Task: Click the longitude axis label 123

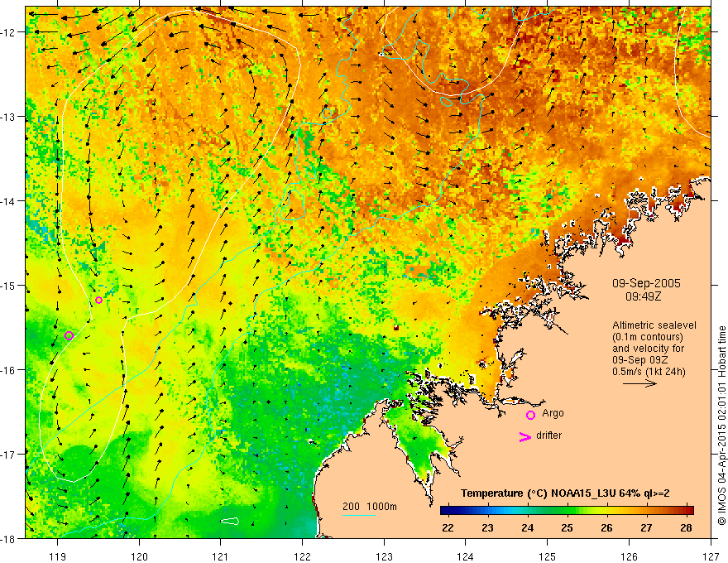Action: click(x=384, y=556)
